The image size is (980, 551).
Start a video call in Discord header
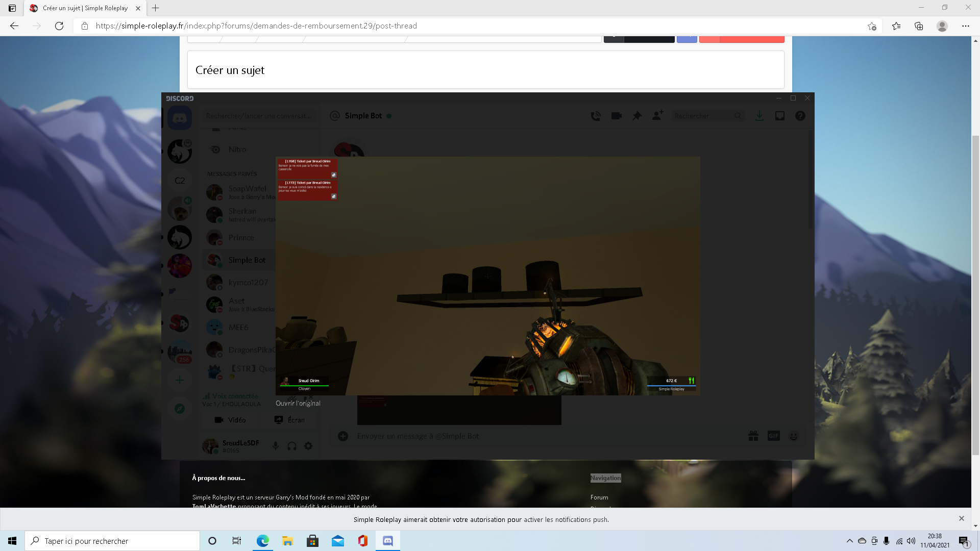[617, 116]
